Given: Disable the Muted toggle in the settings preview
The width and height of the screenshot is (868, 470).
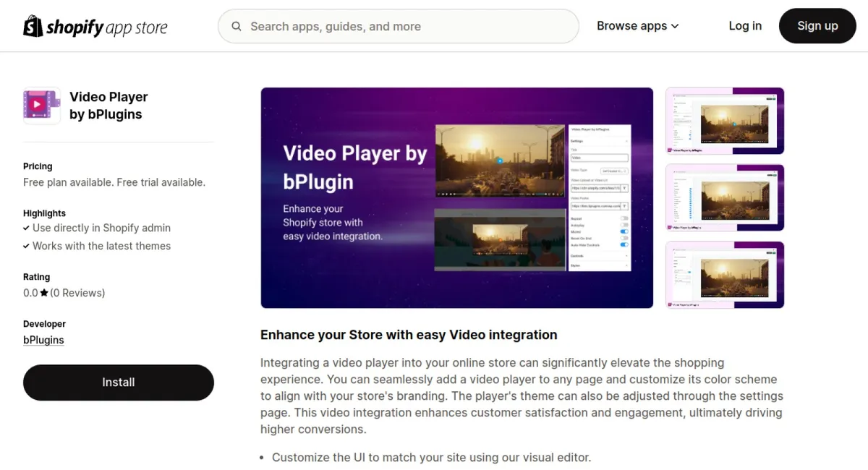Looking at the screenshot, I should (625, 231).
